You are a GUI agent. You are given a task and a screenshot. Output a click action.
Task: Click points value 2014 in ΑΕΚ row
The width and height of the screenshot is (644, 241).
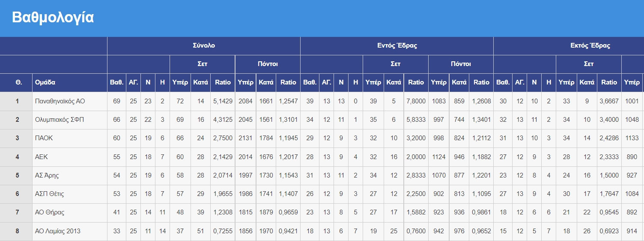tap(245, 157)
